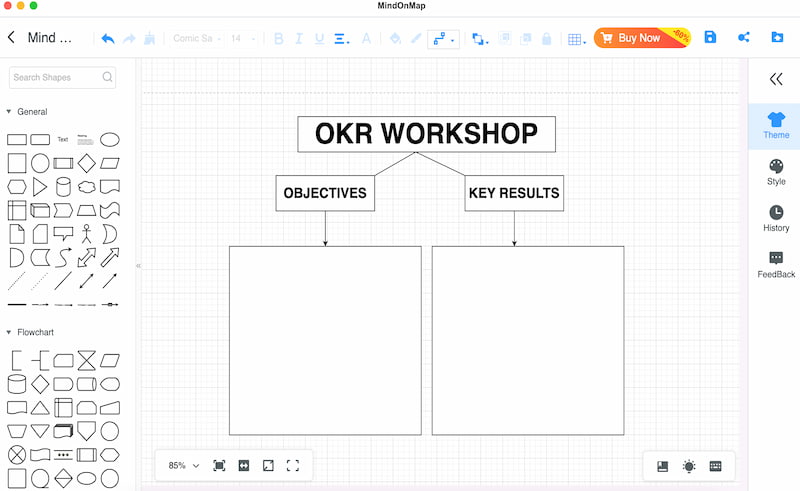Select the hourglass collate shape in Flowchart
Image resolution: width=800 pixels, height=491 pixels.
click(x=86, y=360)
